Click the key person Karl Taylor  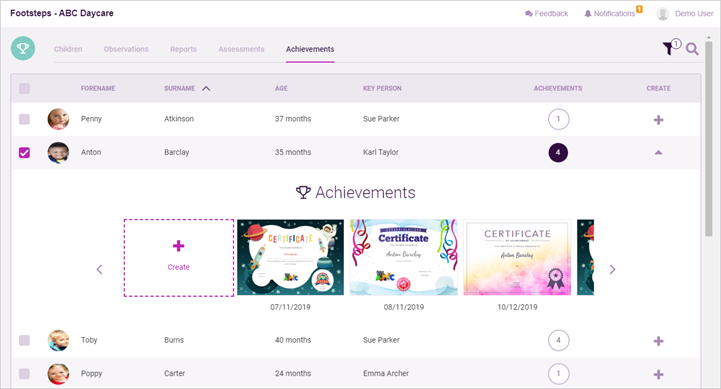pos(381,152)
